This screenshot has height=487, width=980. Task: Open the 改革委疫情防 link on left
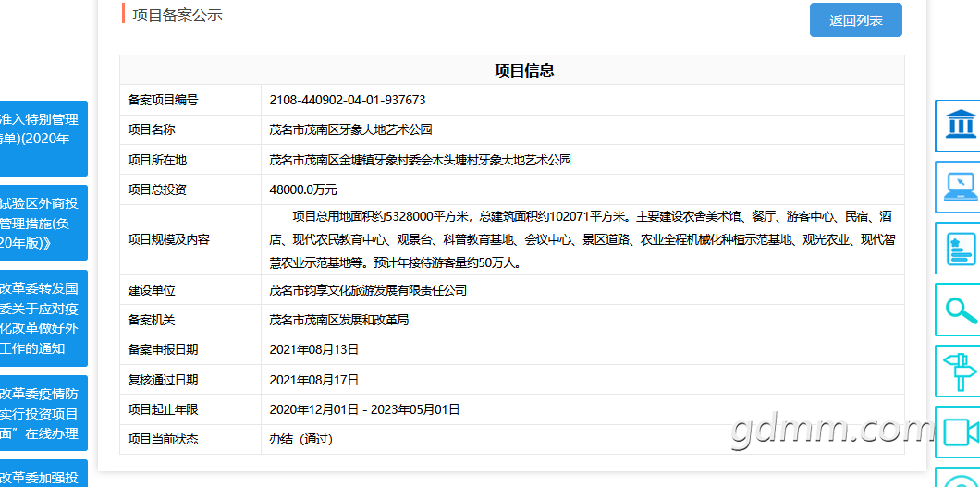(43, 413)
